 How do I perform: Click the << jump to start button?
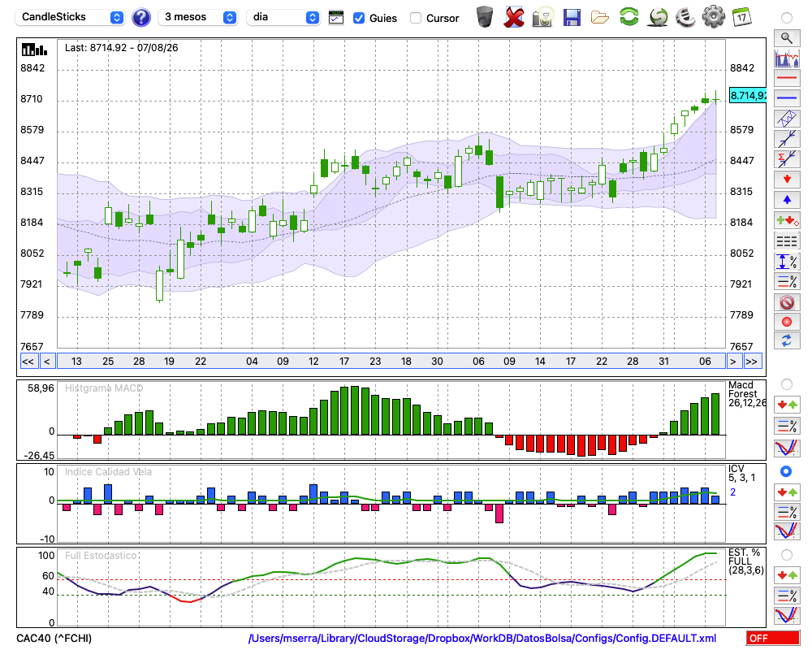click(28, 362)
